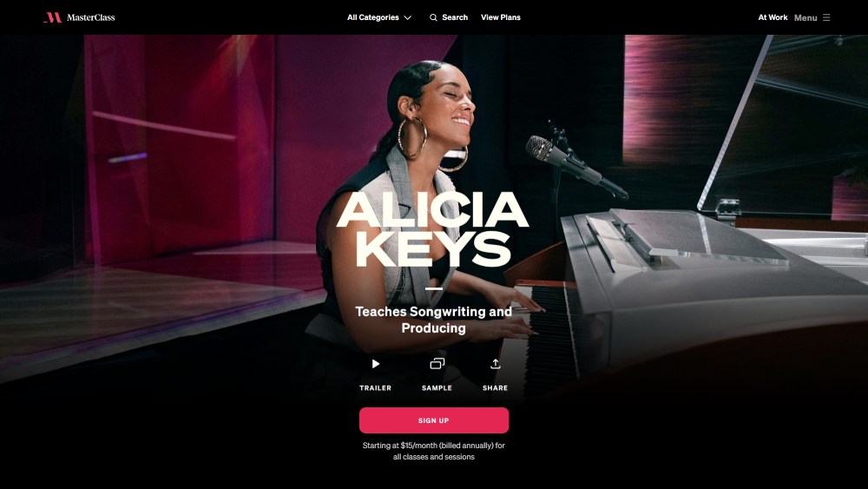Click the red SIGN UP button
Screen dimensions: 868x489
point(434,420)
